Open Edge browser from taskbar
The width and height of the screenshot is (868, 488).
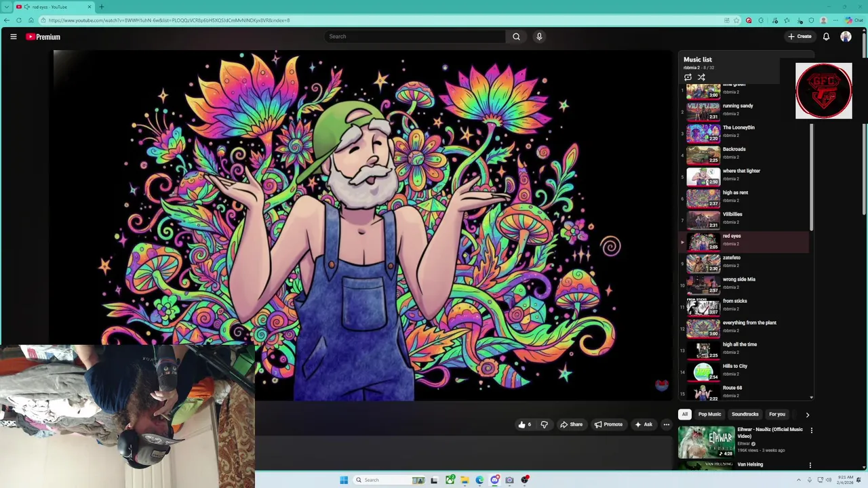(x=479, y=480)
